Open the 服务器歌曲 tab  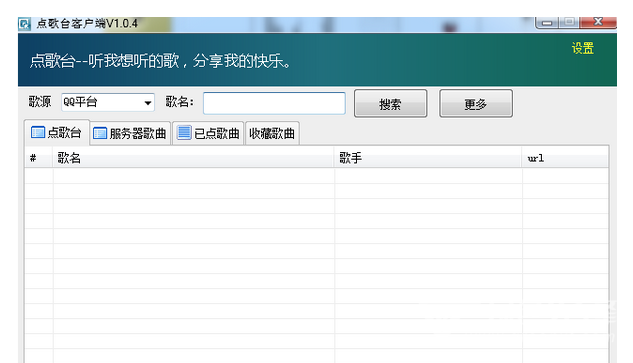(130, 133)
